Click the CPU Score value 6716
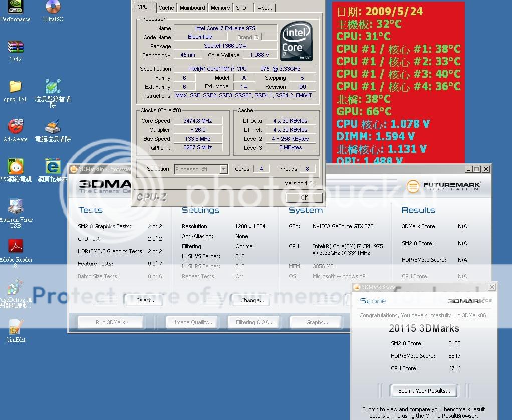512x420 pixels. click(x=454, y=368)
